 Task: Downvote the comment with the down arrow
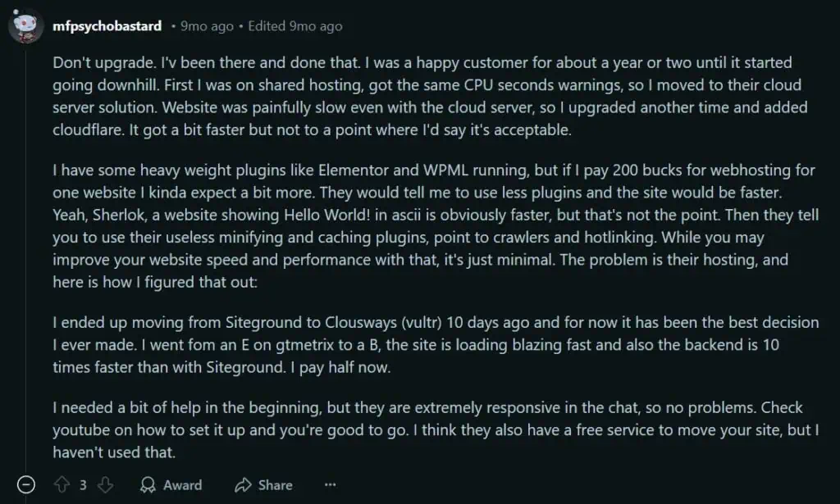tap(106, 485)
